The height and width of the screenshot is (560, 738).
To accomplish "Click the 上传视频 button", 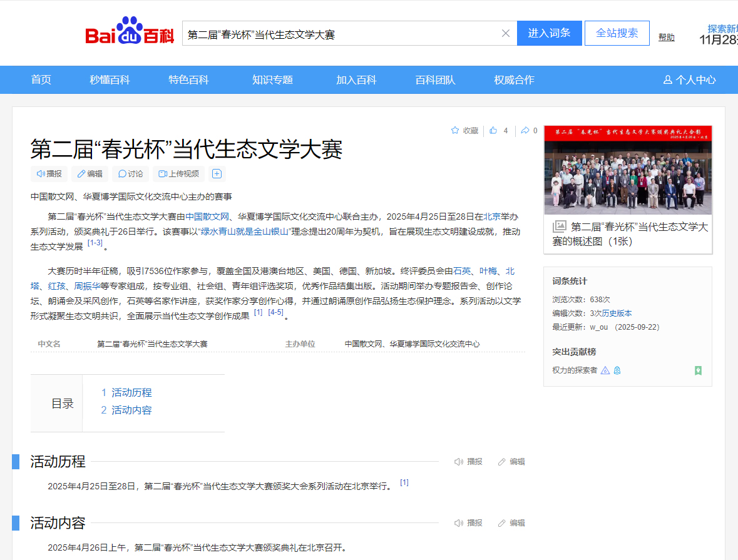I will [x=179, y=174].
